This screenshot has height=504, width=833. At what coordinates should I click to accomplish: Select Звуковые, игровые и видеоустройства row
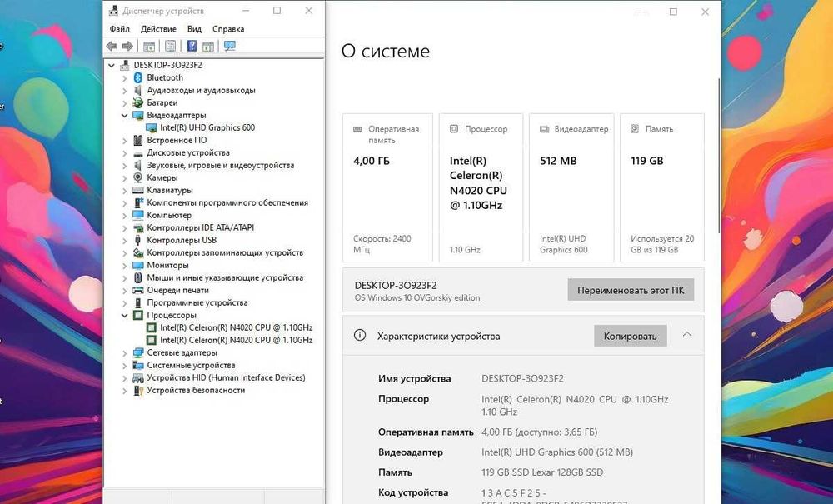[220, 165]
